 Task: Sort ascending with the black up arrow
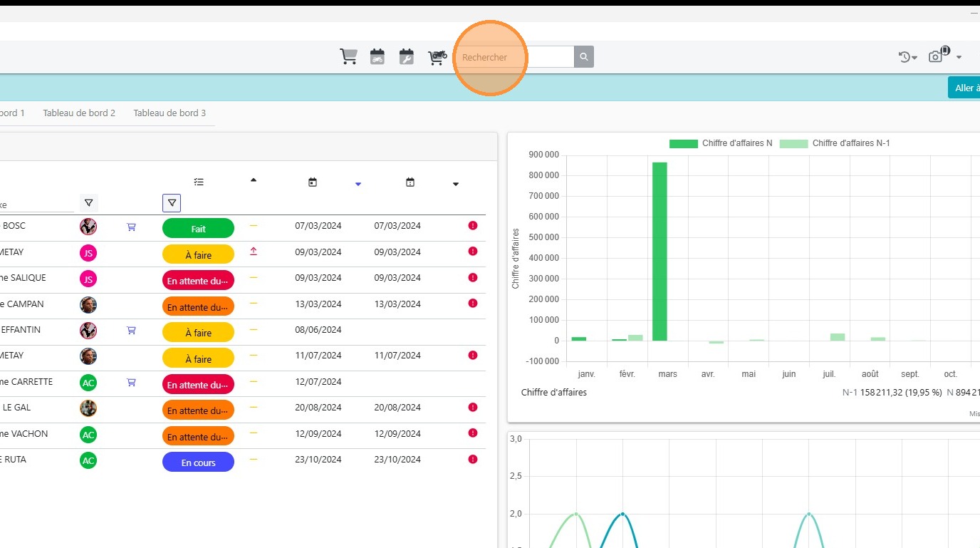(254, 180)
